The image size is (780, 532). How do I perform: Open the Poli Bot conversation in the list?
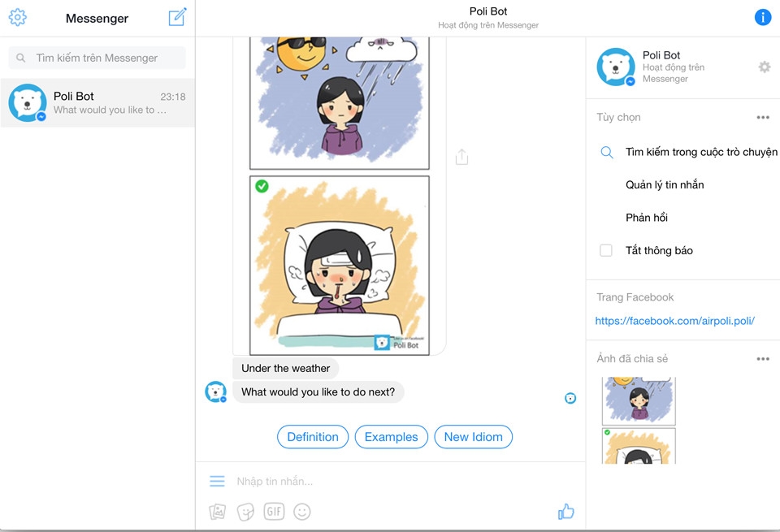click(97, 102)
